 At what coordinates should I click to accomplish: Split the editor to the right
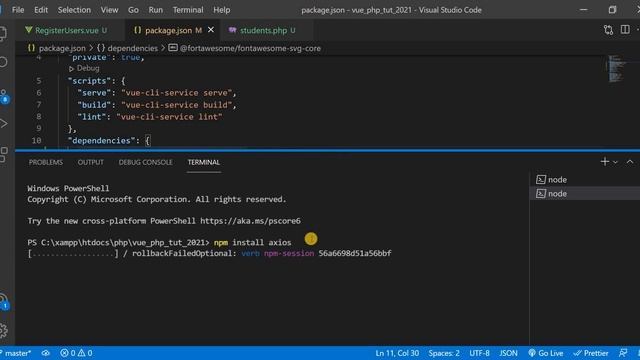tap(625, 29)
